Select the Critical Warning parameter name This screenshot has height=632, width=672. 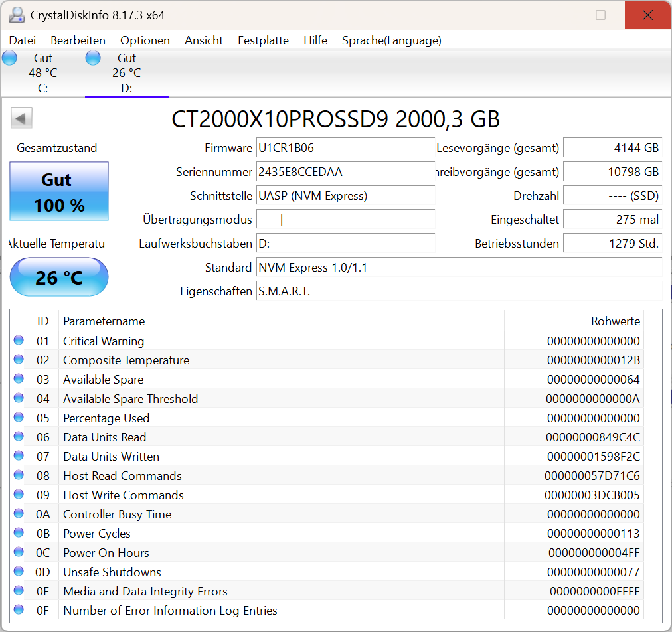pyautogui.click(x=104, y=341)
